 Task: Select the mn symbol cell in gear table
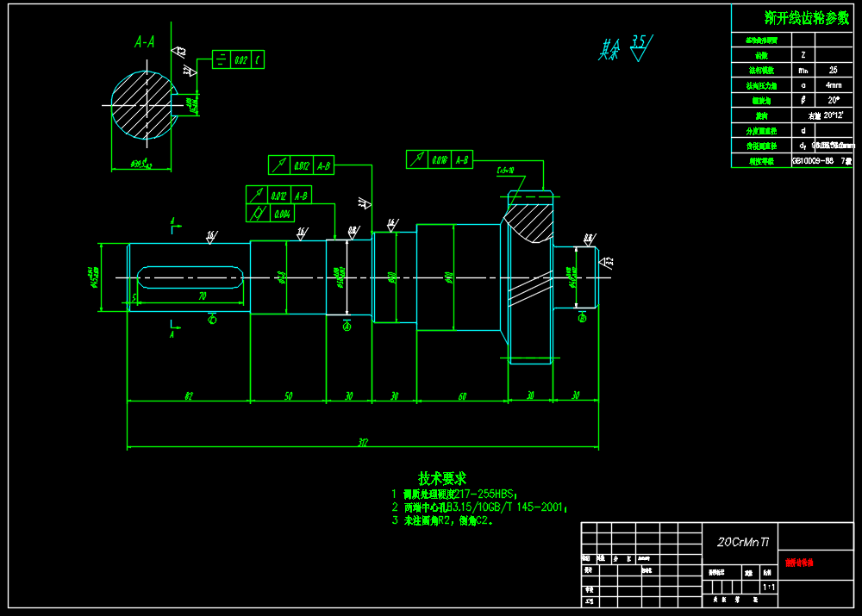(803, 71)
